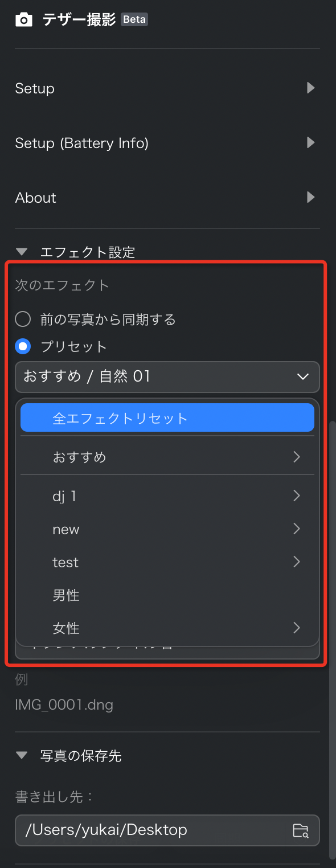Click the camera icon beside テザー撮影
This screenshot has width=336, height=868.
point(23,20)
